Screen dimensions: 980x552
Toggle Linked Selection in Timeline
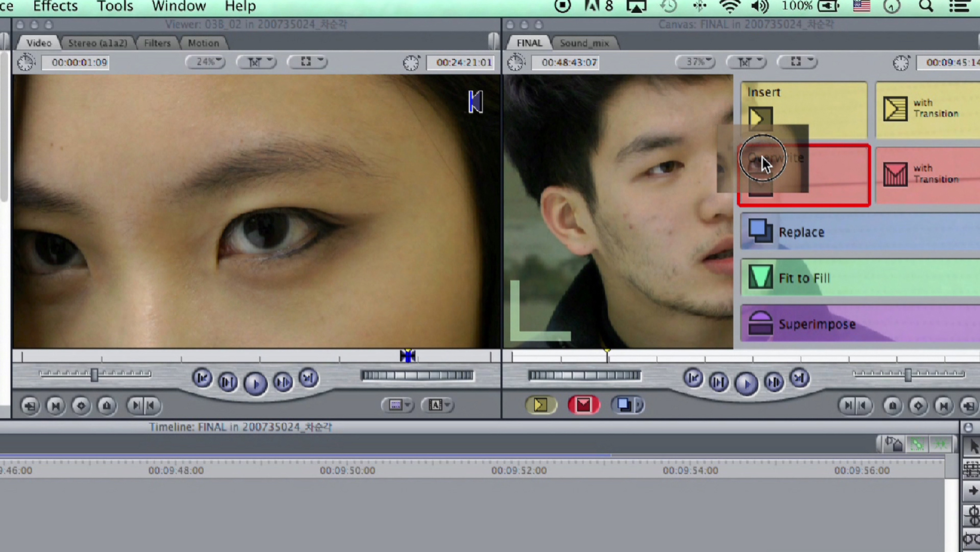pyautogui.click(x=917, y=444)
